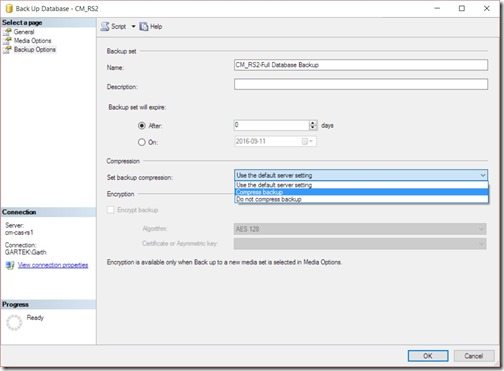Click the General page icon
This screenshot has width=504, height=371.
click(x=7, y=32)
